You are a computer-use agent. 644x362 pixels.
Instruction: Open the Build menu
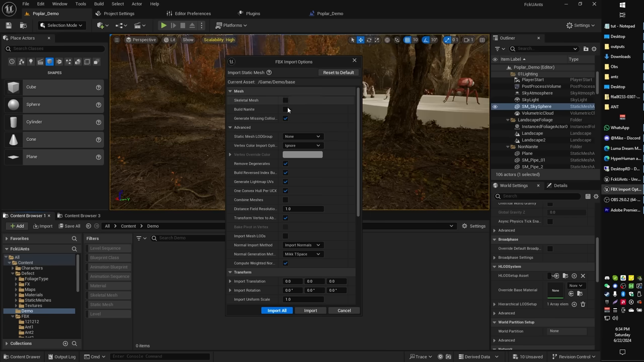99,4
